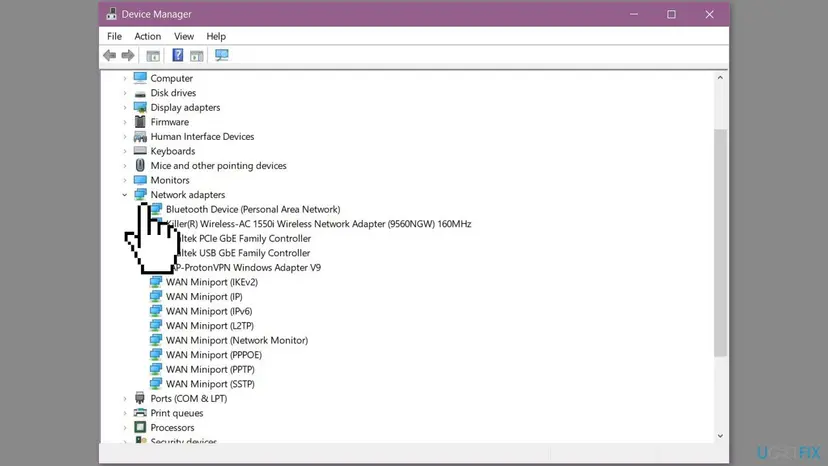The width and height of the screenshot is (828, 466).
Task: Click the WAN Miniport (IPv6) adapter icon
Action: click(x=156, y=311)
